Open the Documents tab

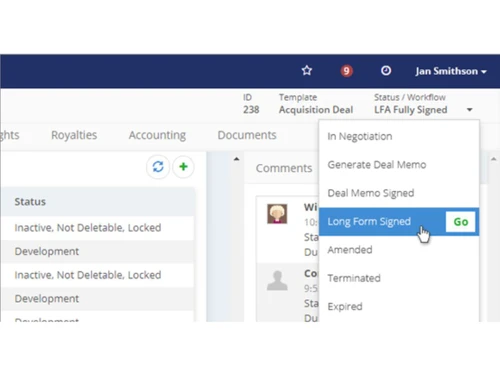coord(247,135)
